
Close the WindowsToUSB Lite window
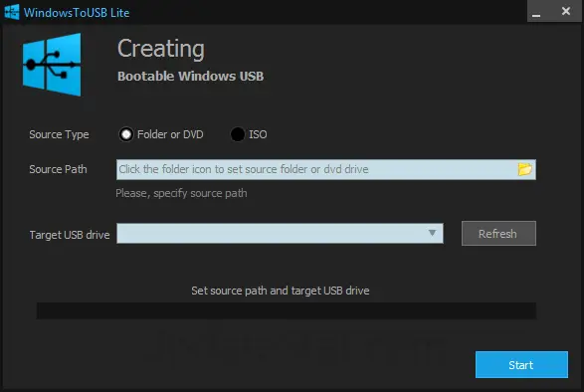pos(566,12)
